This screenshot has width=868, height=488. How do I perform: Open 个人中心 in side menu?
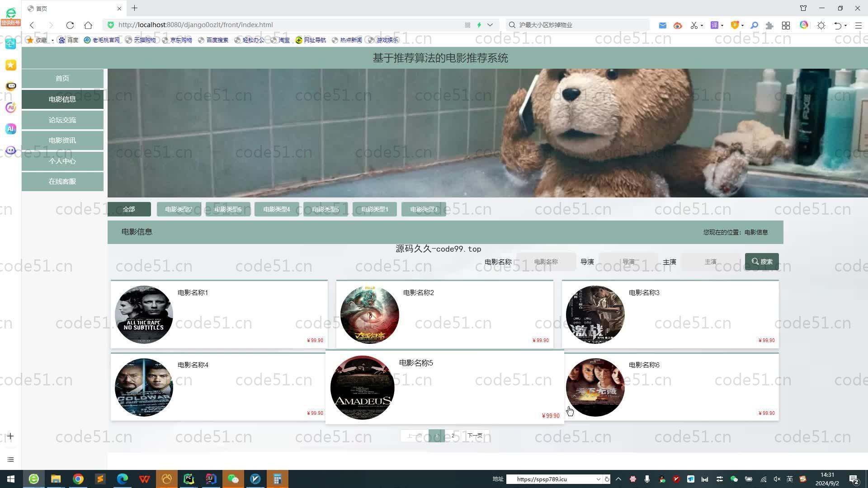(x=62, y=161)
